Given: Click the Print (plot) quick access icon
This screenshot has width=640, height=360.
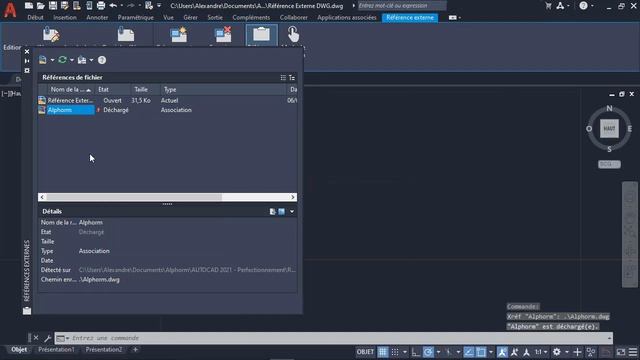Looking at the screenshot, I should tap(101, 6).
